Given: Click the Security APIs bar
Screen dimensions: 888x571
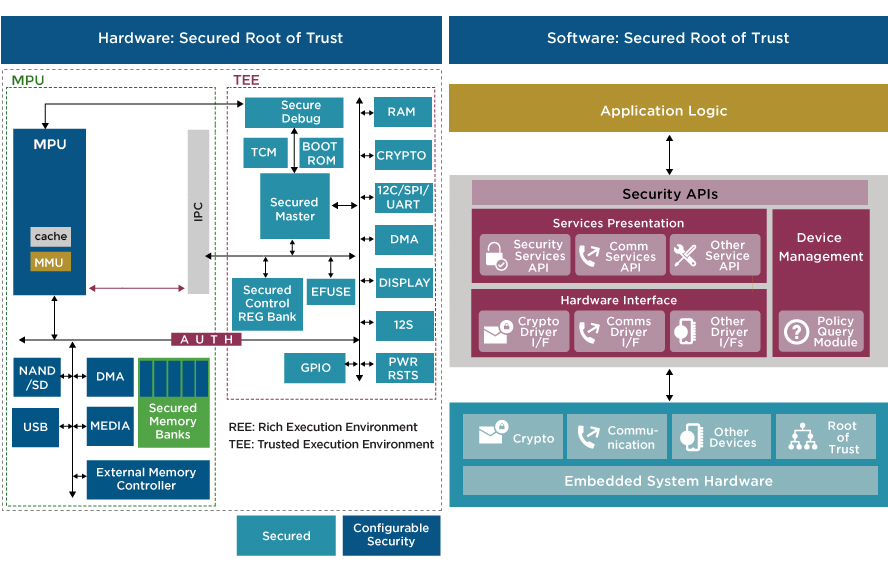Looking at the screenshot, I should 669,193.
